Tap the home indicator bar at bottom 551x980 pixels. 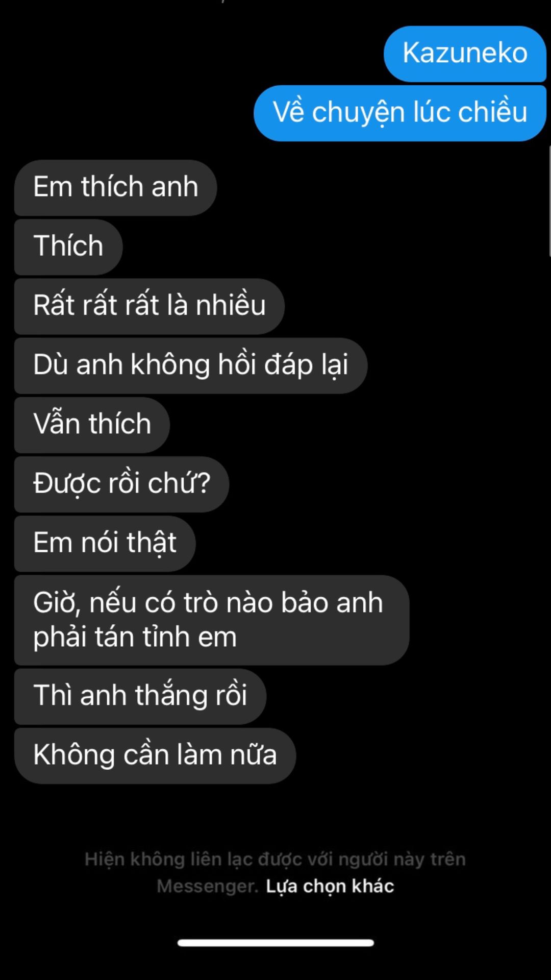pos(275,943)
